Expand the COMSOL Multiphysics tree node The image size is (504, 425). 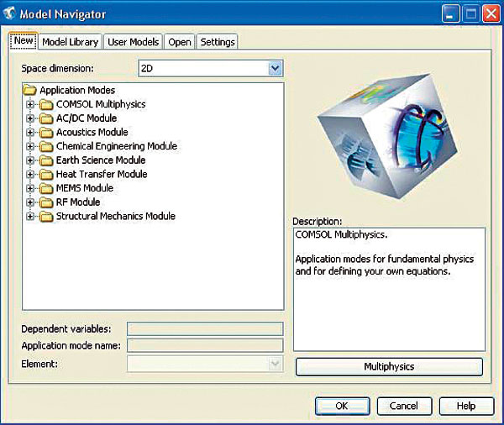tap(30, 104)
